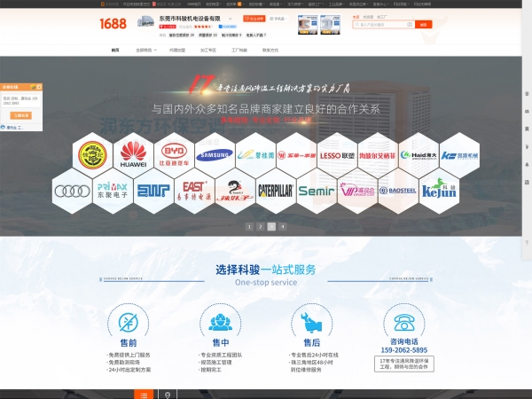Click the Semir brand hexagon
This screenshot has width=532, height=399.
[x=316, y=189]
